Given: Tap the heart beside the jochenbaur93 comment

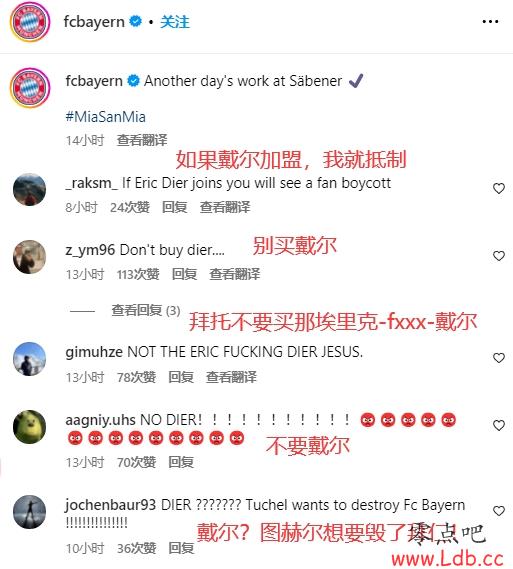Looking at the screenshot, I should coord(499,511).
